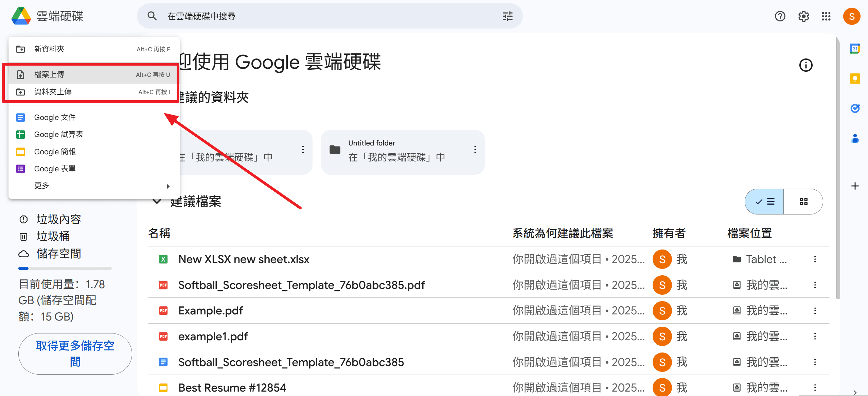Open 垃圾內容 in the sidebar

coord(59,219)
